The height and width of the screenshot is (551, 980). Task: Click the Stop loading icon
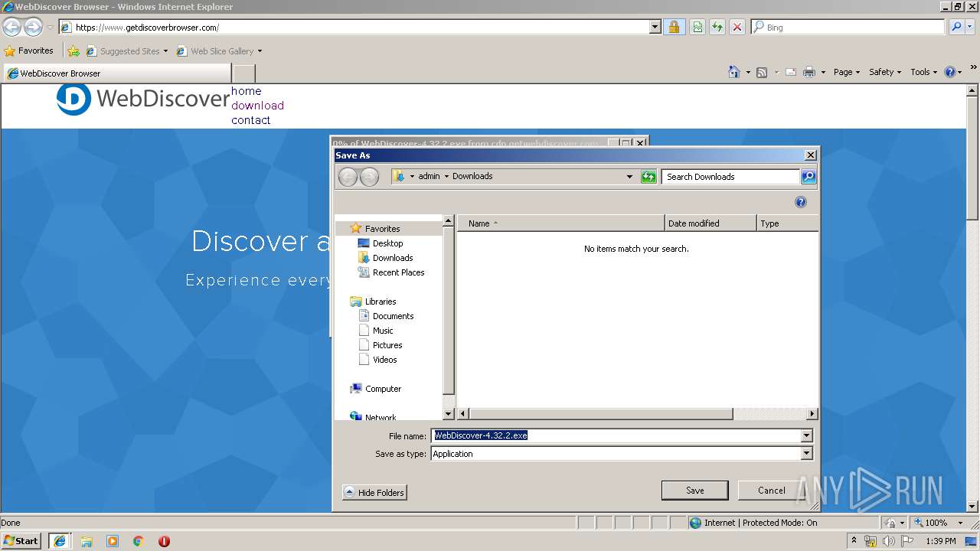[x=737, y=27]
